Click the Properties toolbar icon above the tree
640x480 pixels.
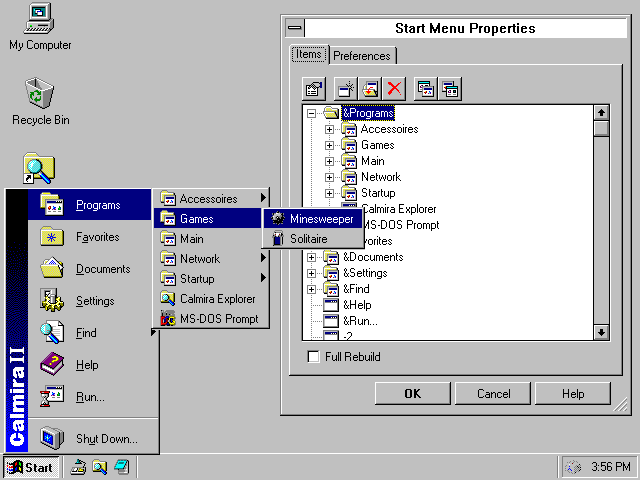313,89
